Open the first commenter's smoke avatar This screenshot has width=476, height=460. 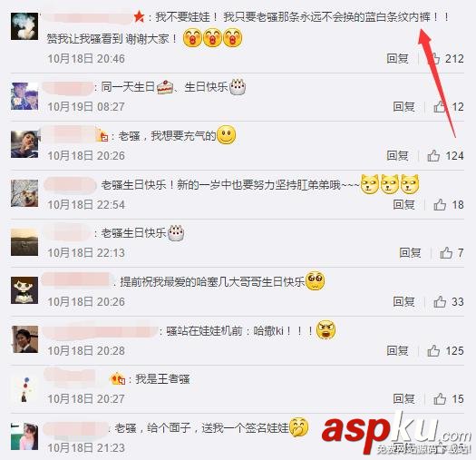(24, 26)
